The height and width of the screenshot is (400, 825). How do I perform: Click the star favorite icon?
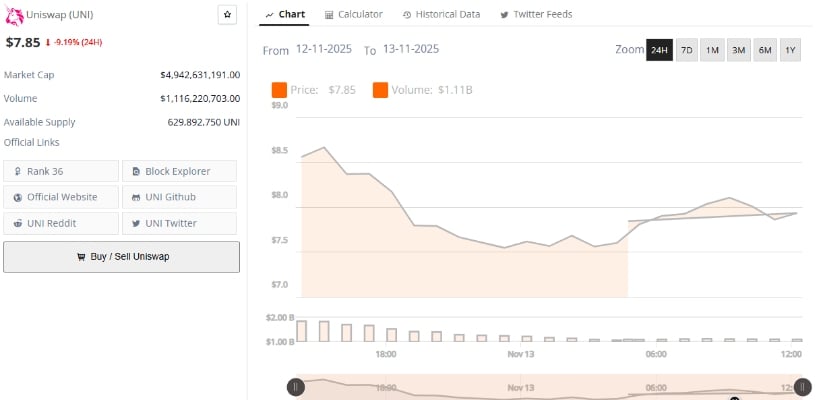click(x=228, y=15)
